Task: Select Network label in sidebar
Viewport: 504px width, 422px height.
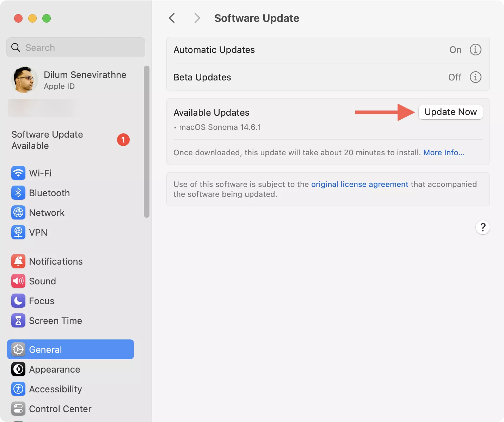Action: (x=47, y=212)
